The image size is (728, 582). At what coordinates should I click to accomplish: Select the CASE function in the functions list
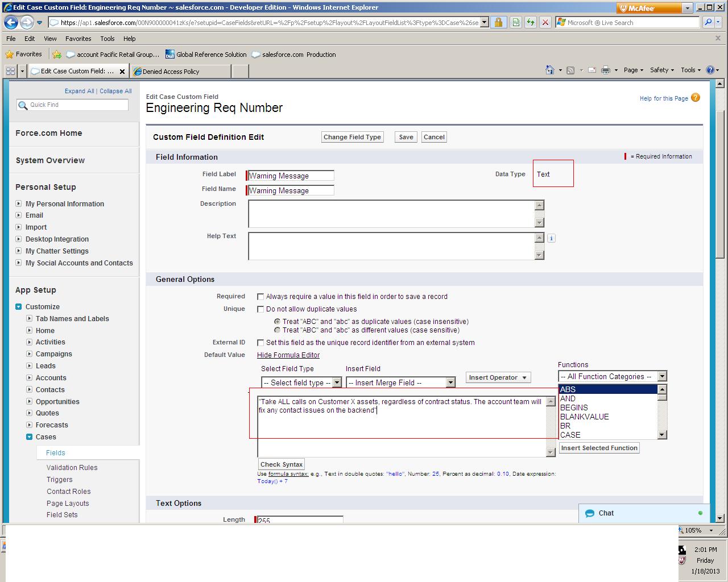[x=570, y=435]
